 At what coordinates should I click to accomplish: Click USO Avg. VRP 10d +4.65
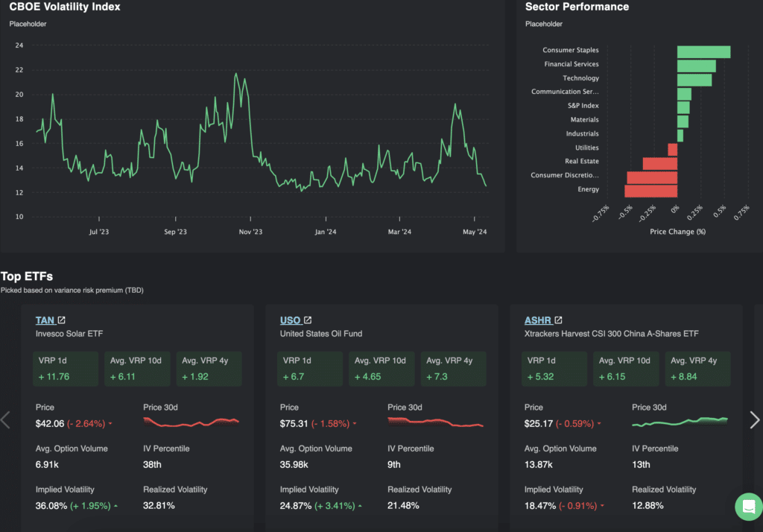(x=367, y=377)
